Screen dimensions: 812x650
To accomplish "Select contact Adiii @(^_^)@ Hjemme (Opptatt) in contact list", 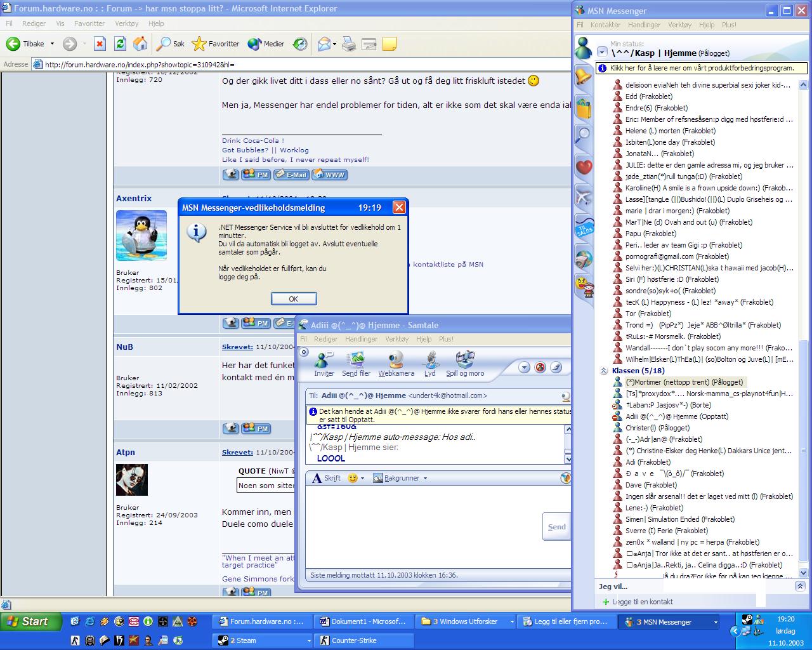I will tap(670, 416).
